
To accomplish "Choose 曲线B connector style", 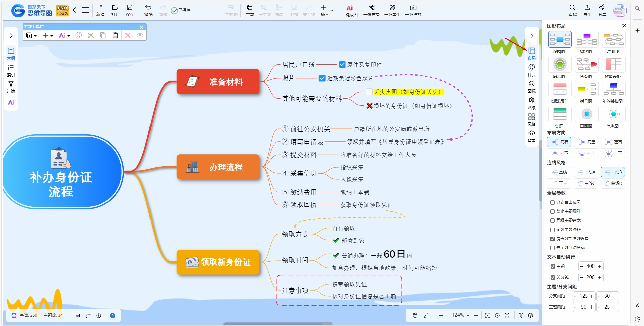I will coord(613,172).
